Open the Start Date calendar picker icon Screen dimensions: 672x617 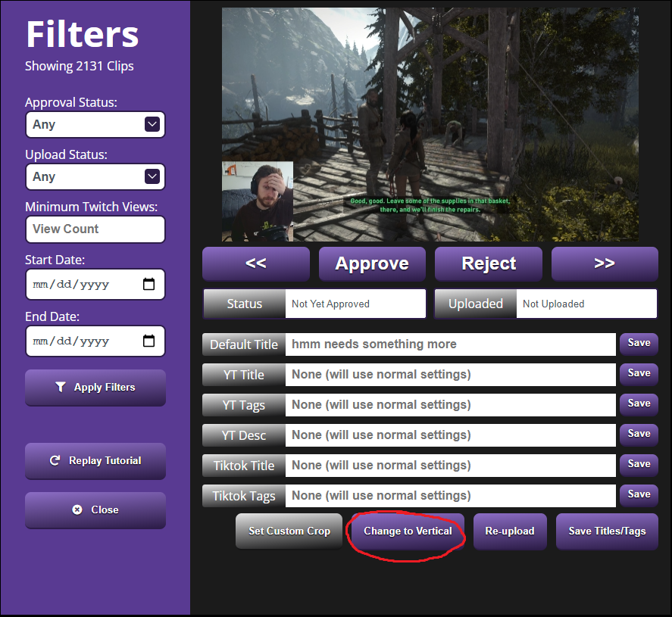[x=148, y=284]
